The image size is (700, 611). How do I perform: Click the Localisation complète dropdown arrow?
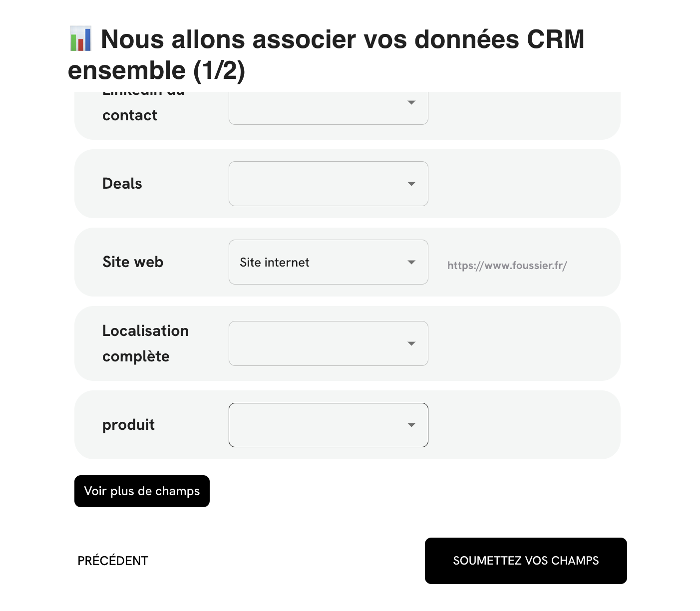(411, 343)
